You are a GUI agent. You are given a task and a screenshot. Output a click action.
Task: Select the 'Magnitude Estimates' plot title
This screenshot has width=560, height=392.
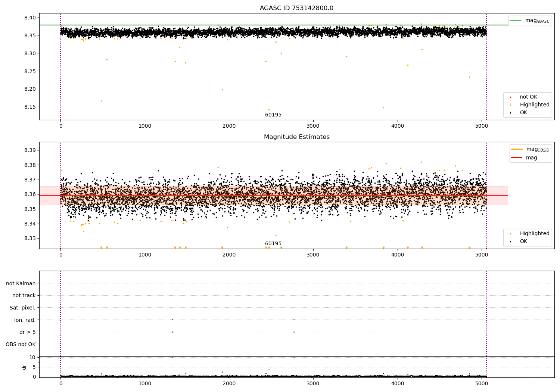(x=296, y=137)
